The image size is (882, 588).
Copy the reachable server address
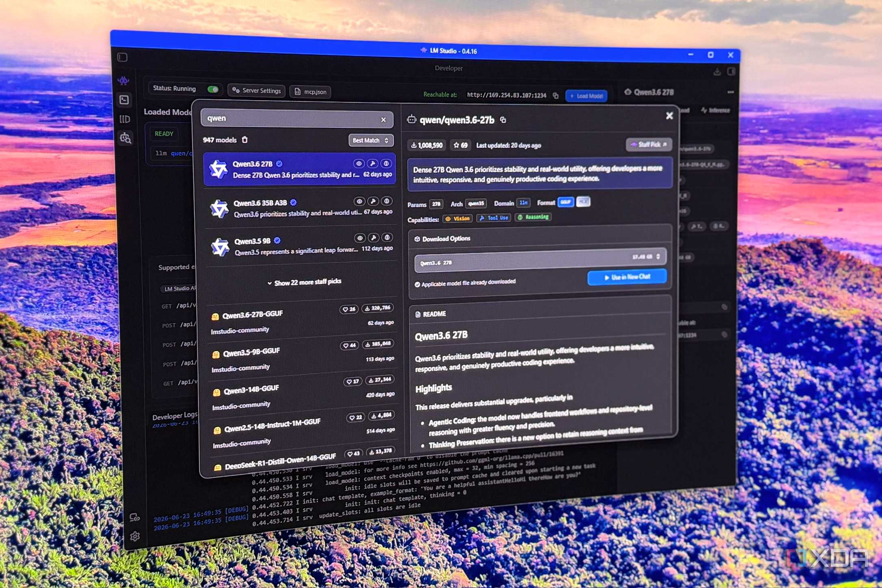click(x=556, y=96)
